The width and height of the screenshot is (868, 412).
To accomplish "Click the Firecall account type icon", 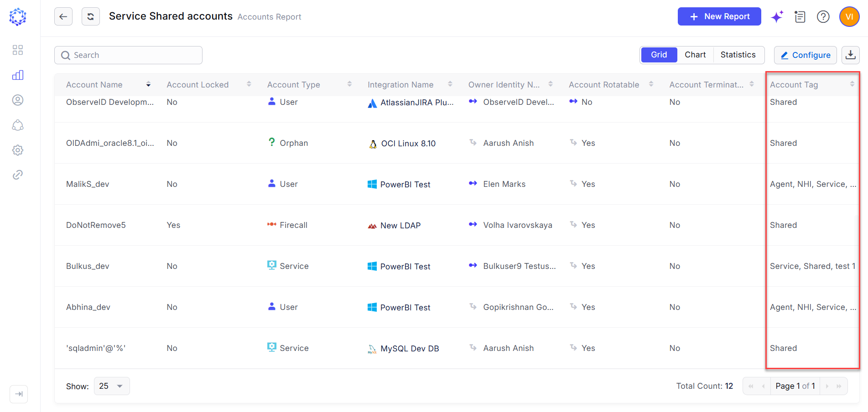I will click(x=272, y=224).
